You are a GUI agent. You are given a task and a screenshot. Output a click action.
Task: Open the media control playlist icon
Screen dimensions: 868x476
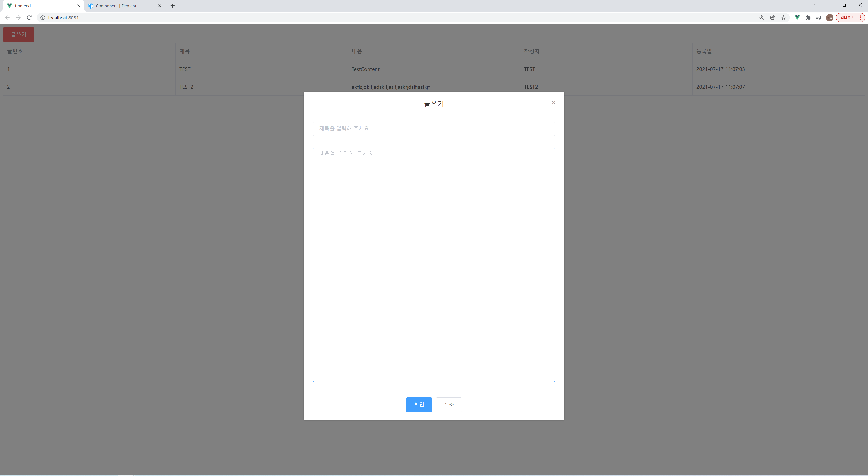(818, 18)
